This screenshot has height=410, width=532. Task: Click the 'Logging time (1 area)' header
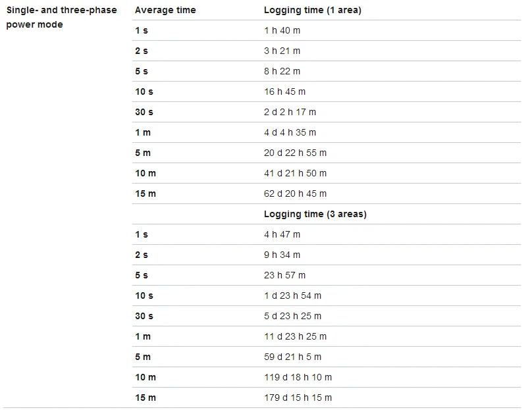(x=313, y=10)
